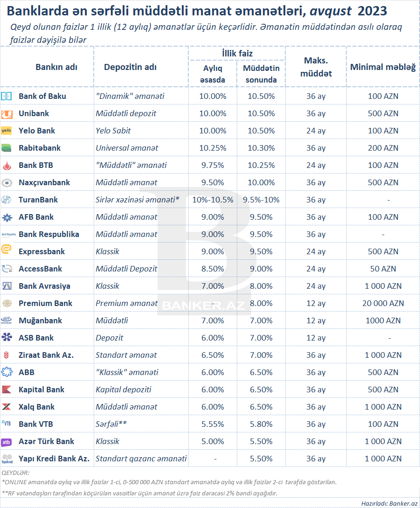Image resolution: width=420 pixels, height=508 pixels.
Task: Click Yapı Kredi's "Standart qazanc əmanəti" cell
Action: [x=141, y=459]
